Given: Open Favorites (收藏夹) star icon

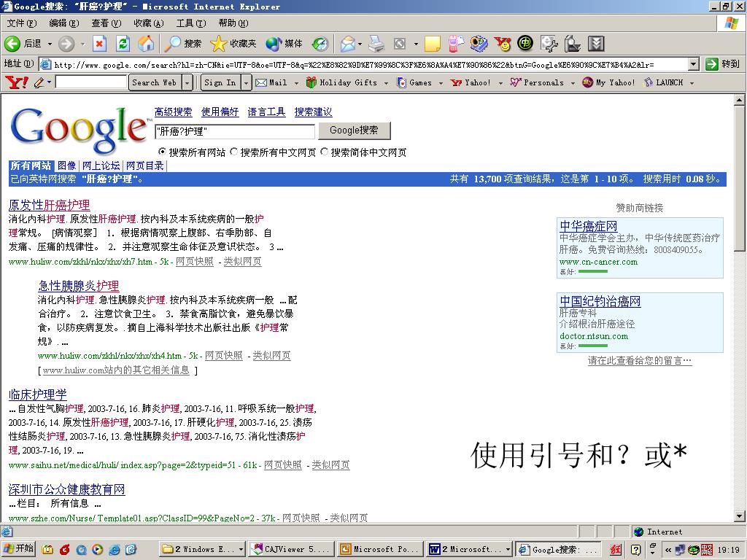Looking at the screenshot, I should (218, 44).
